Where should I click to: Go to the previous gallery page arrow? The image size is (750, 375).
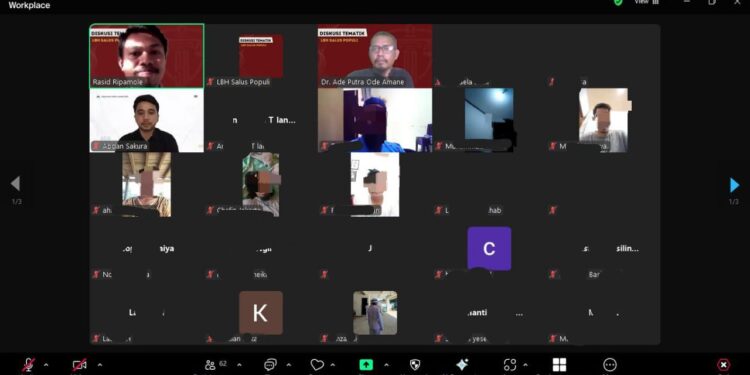[x=15, y=183]
